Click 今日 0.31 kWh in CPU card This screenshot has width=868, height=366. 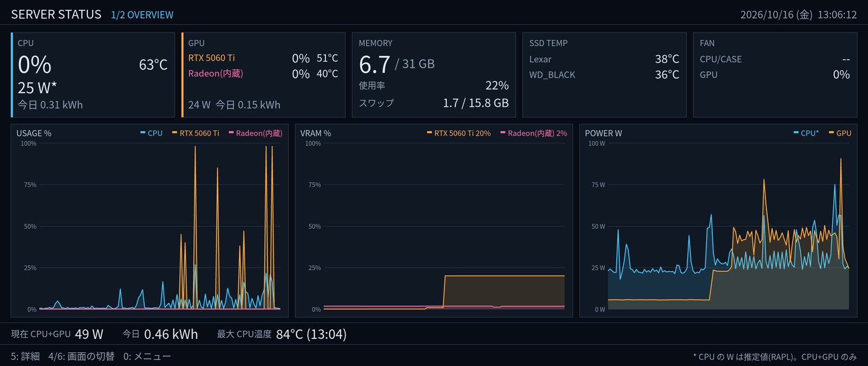tap(50, 105)
